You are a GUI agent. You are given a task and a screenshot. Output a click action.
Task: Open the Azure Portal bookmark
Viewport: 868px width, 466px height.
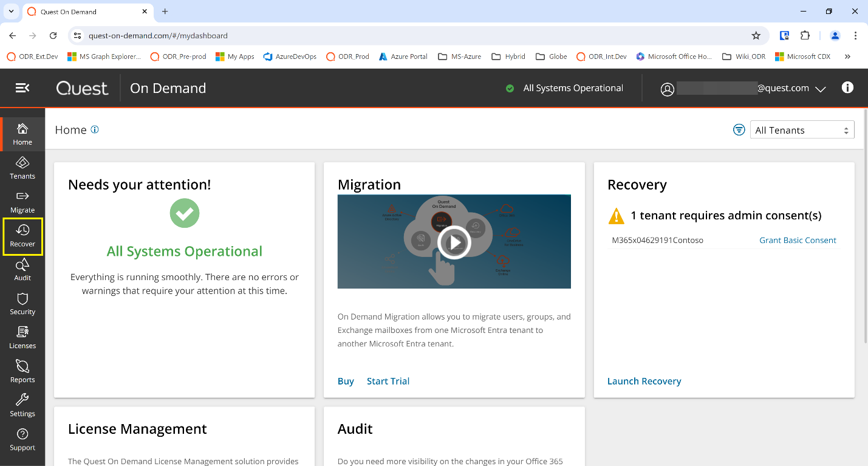403,57
